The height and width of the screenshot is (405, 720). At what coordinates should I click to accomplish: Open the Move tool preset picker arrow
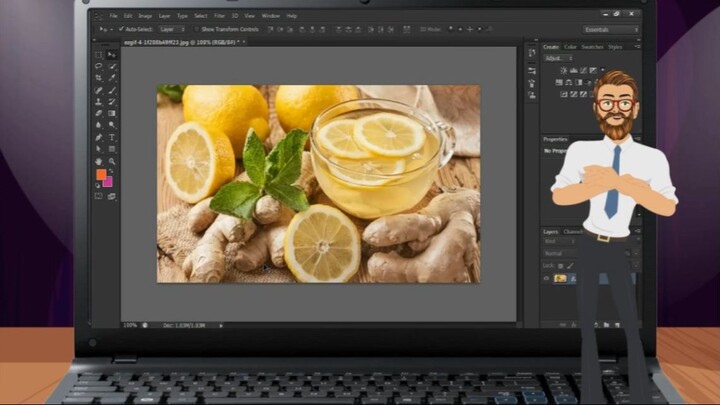[111, 29]
